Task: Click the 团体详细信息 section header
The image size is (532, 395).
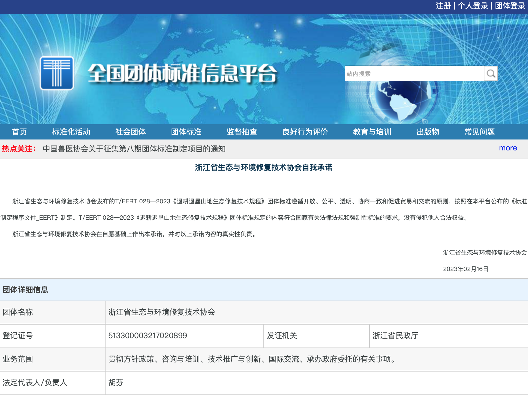Action: (x=25, y=290)
